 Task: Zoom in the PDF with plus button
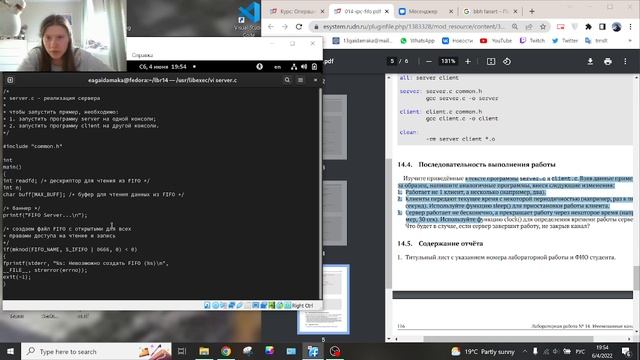(x=468, y=61)
